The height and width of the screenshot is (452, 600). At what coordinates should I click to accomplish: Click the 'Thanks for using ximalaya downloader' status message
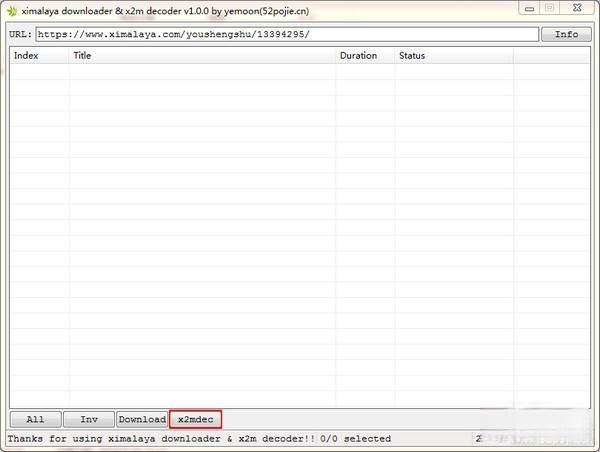coord(161,439)
